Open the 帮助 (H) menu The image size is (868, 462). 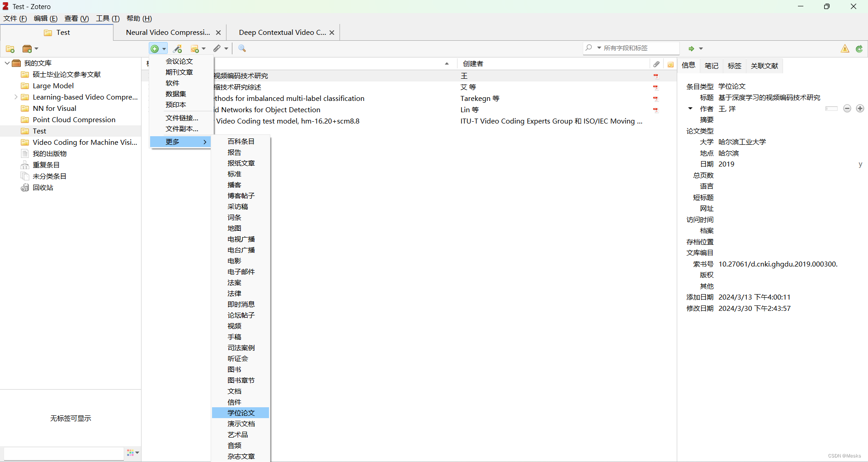(139, 19)
